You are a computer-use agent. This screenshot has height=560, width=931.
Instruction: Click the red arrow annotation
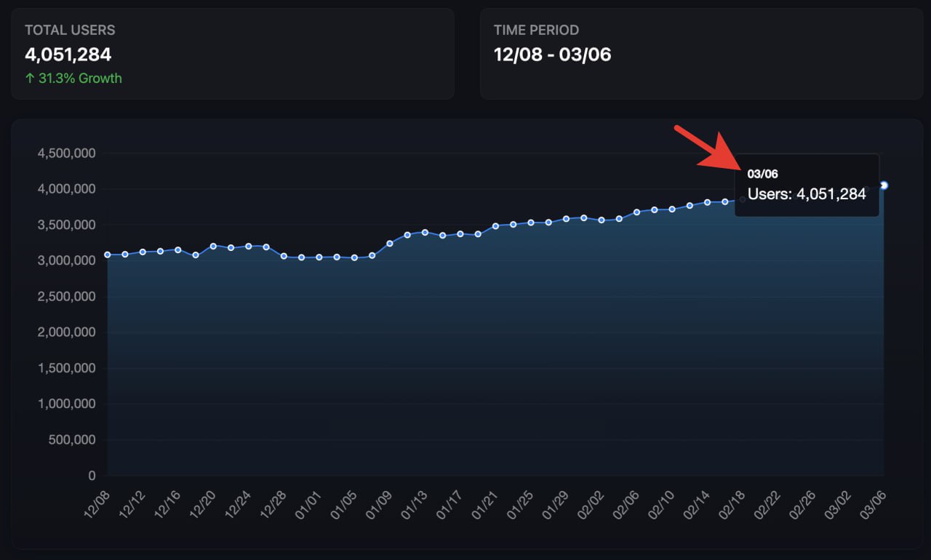click(x=706, y=149)
